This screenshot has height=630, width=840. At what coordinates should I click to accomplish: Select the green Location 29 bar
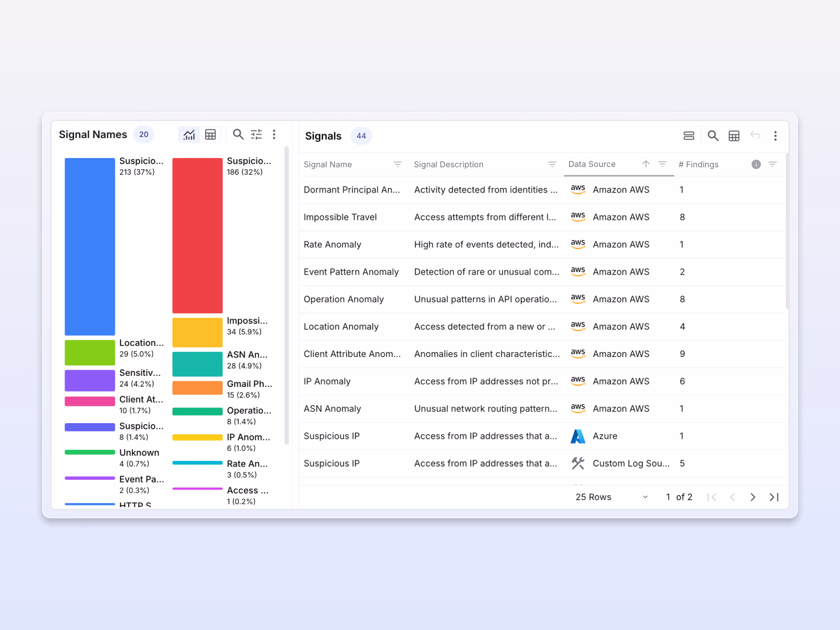coord(90,352)
